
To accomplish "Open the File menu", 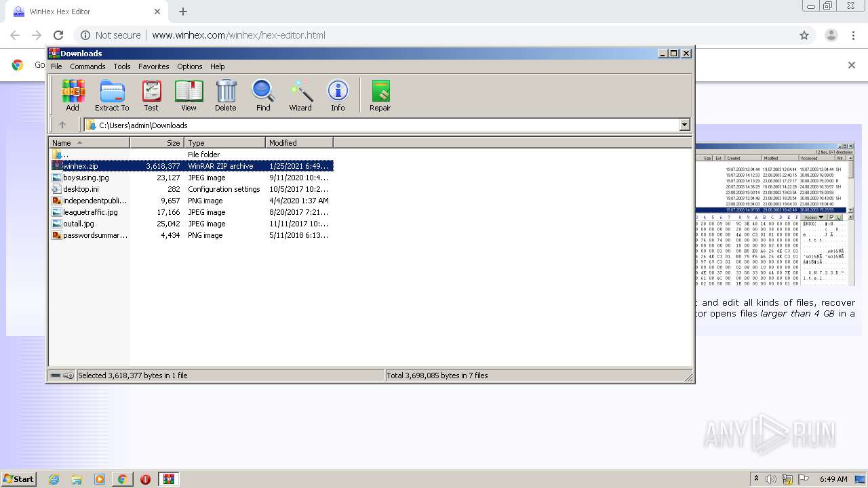I will point(56,66).
